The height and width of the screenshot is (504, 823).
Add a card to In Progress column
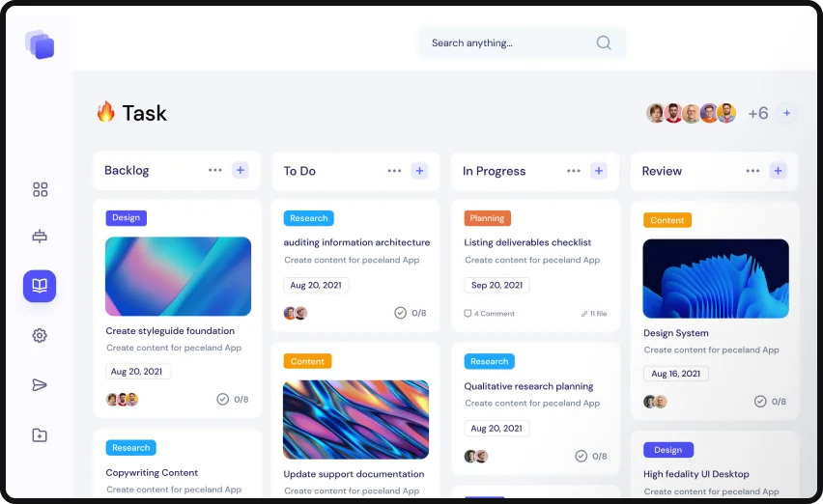pos(598,171)
